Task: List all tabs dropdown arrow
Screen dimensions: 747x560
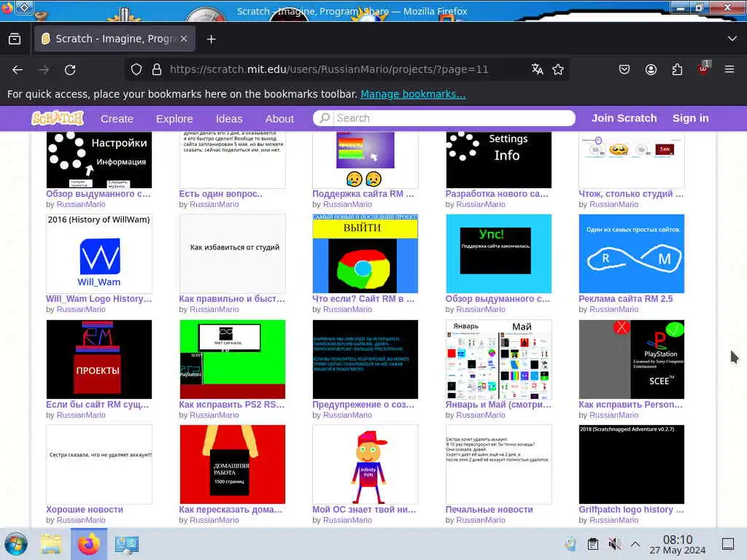Action: click(x=732, y=39)
